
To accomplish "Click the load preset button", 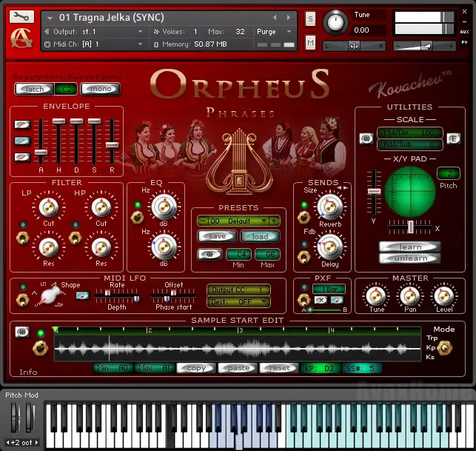I will 260,236.
